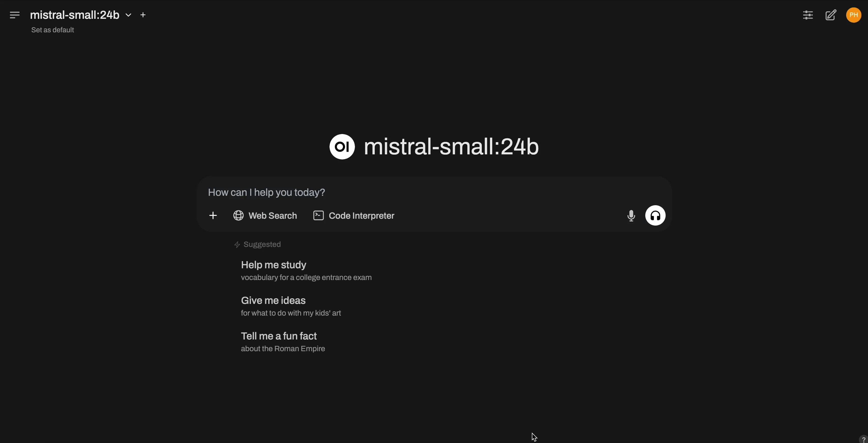Toggle Web Search
This screenshot has width=868, height=443.
click(265, 215)
